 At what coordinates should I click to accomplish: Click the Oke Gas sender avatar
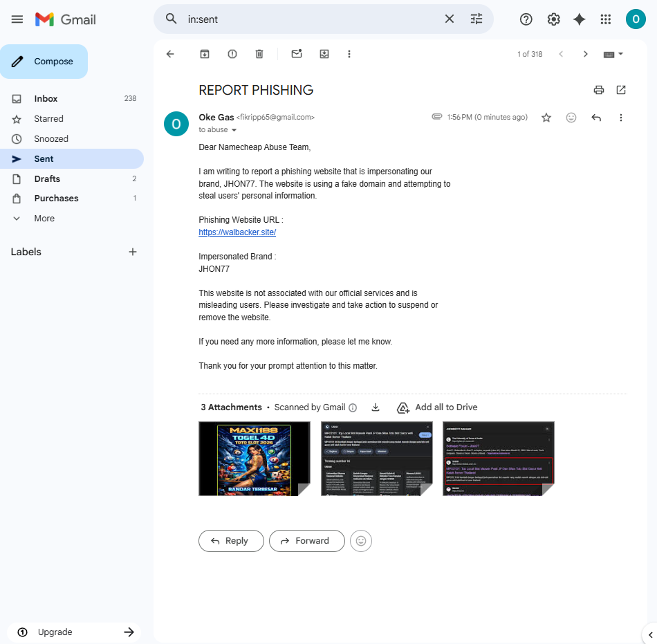pos(176,124)
